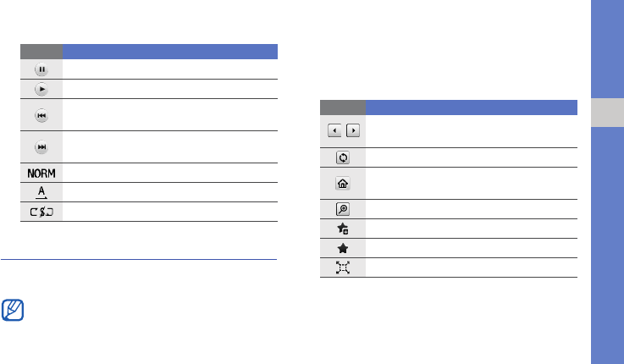The image size is (624, 364).
Task: Click the pause playback icon
Action: pyautogui.click(x=41, y=69)
